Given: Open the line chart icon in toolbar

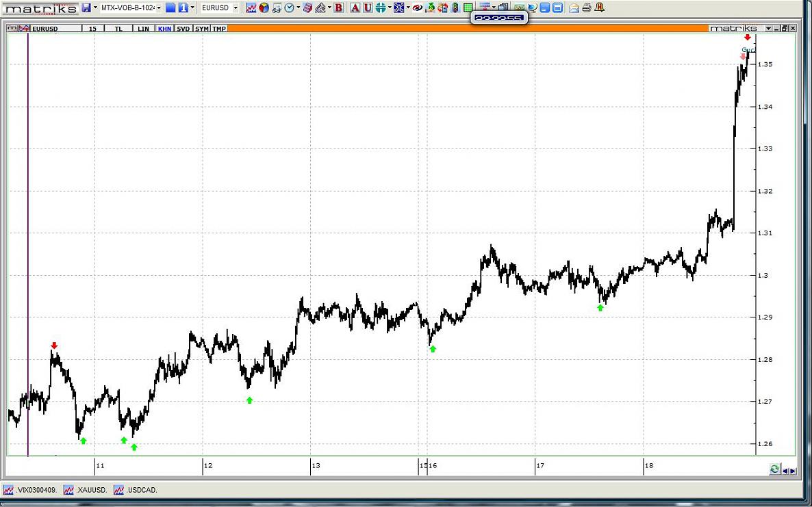Looking at the screenshot, I should click(x=251, y=8).
